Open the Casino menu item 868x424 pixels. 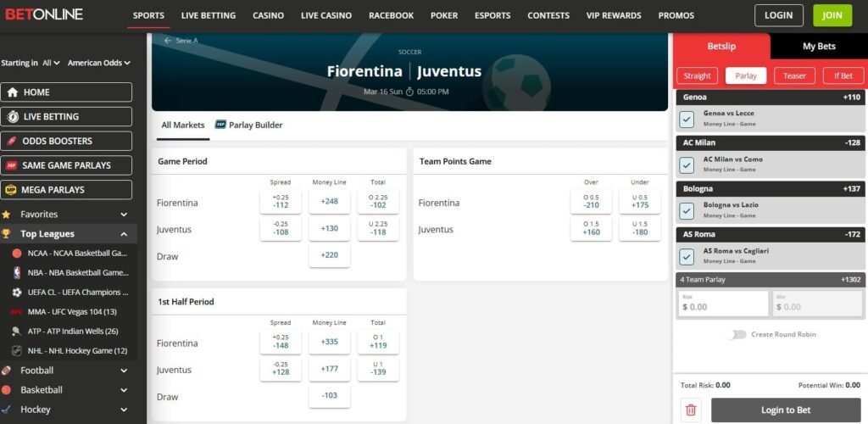(269, 15)
